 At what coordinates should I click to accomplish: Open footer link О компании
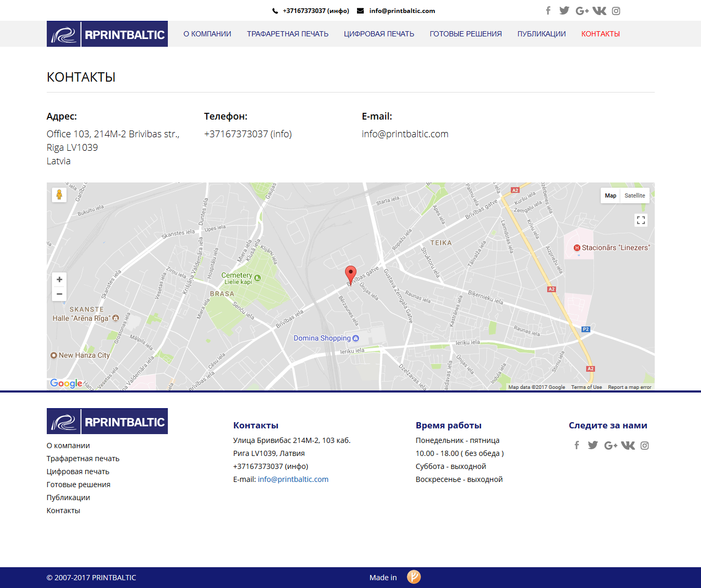[x=68, y=446]
